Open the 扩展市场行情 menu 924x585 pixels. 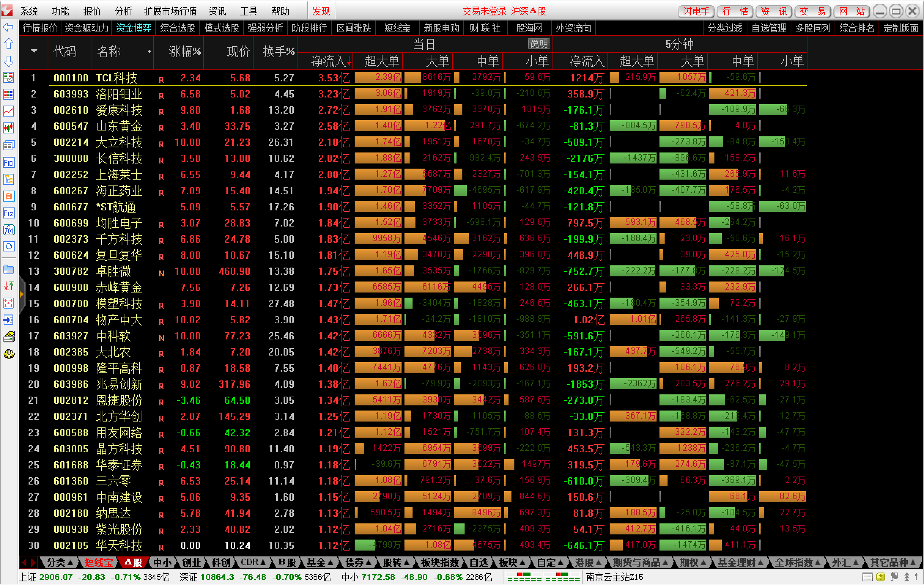[x=170, y=11]
